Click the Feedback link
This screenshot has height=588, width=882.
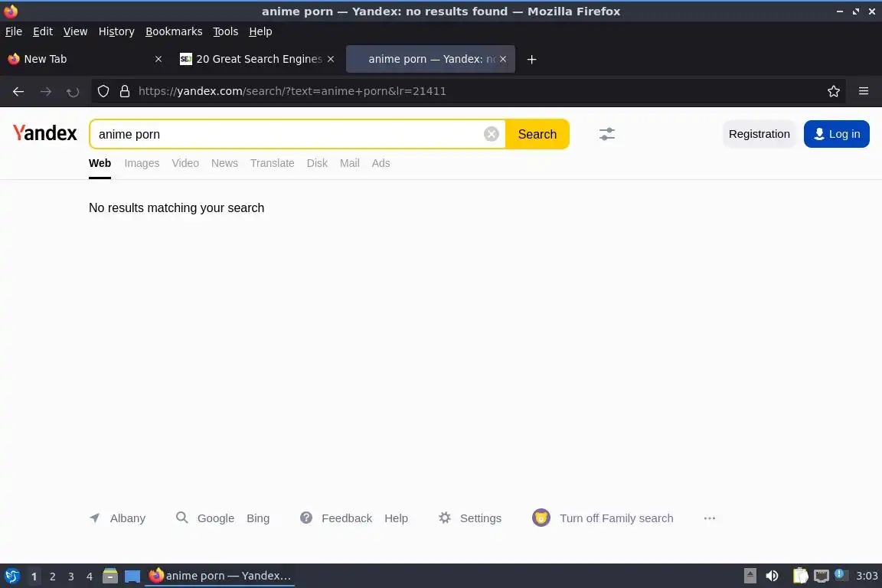347,518
